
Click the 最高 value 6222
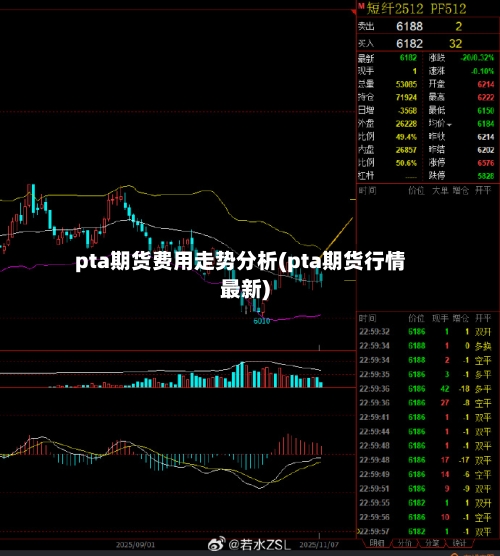point(485,97)
